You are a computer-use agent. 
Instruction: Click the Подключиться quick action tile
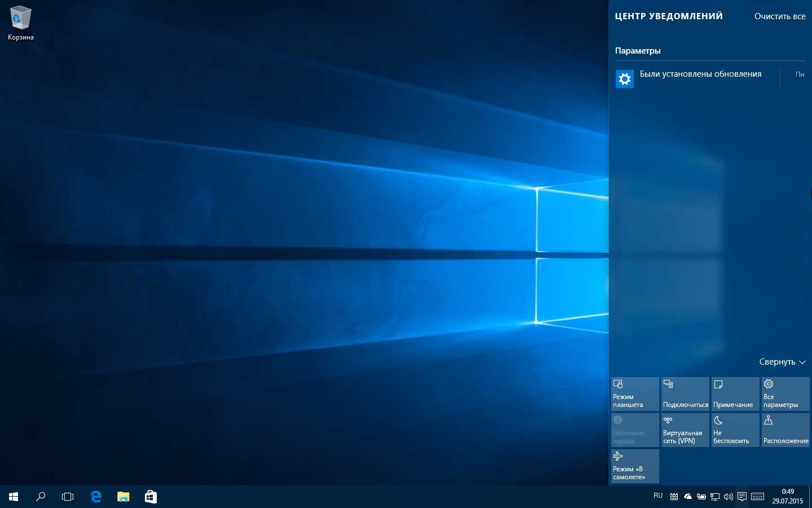[x=685, y=394]
